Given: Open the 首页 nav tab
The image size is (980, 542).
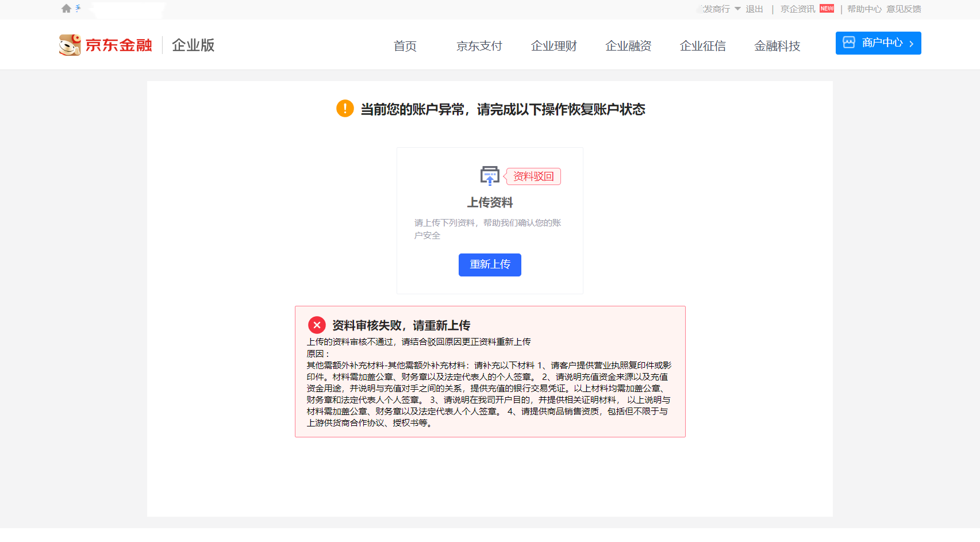Looking at the screenshot, I should coord(405,46).
